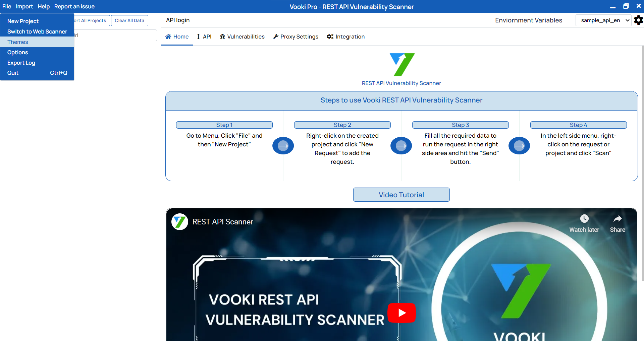The width and height of the screenshot is (644, 345).
Task: Click the Share arrow on the video
Action: 618,219
